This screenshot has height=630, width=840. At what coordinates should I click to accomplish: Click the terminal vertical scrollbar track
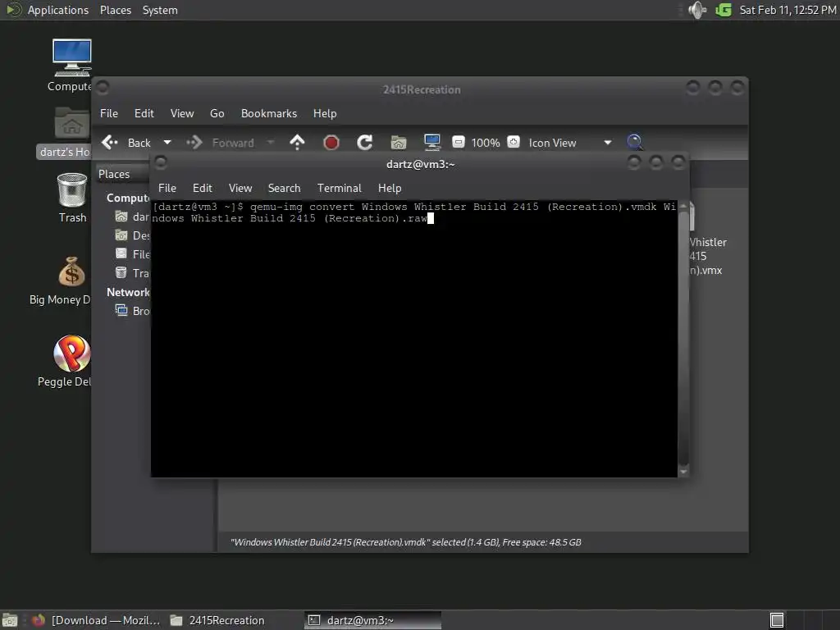click(x=683, y=339)
